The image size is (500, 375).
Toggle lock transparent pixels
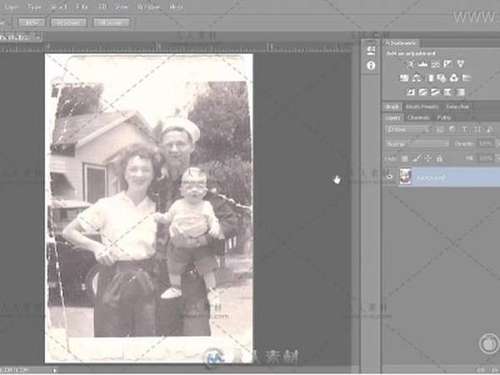pos(404,158)
